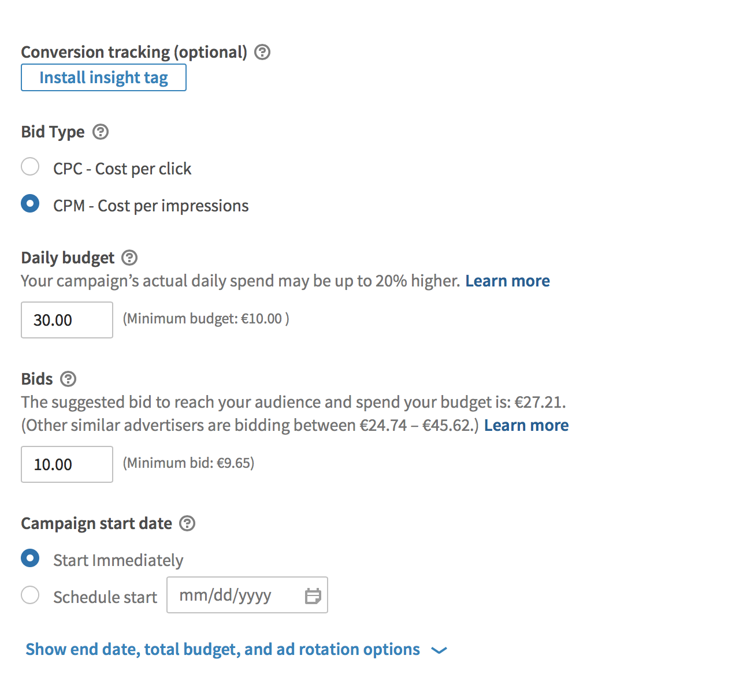Expand end date and ad rotation options
743x700 pixels.
(222, 649)
